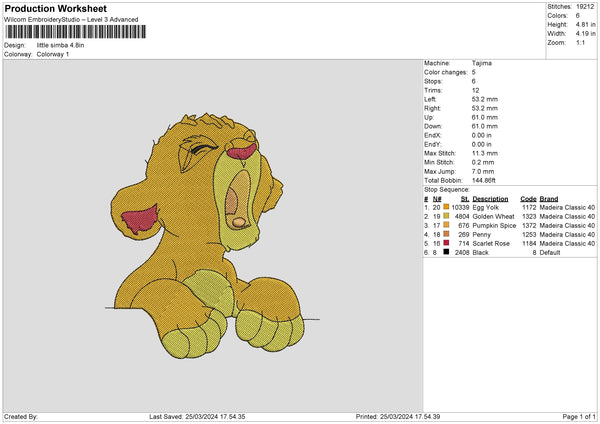Click the Machine value Tajima

tap(482, 63)
